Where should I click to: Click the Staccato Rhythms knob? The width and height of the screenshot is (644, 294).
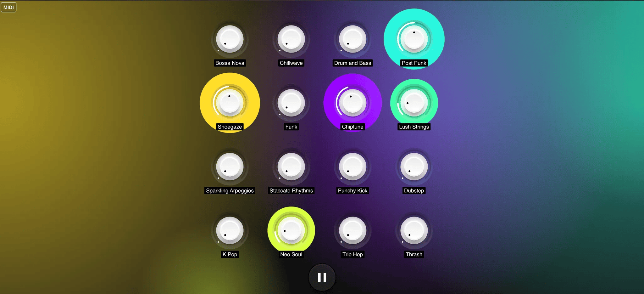coord(291,167)
